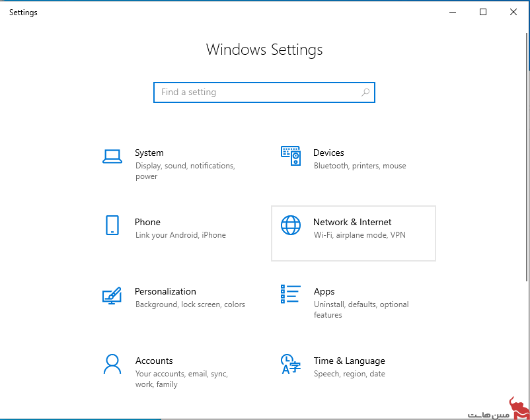
Task: Open the Accounts person icon
Action: [x=112, y=364]
